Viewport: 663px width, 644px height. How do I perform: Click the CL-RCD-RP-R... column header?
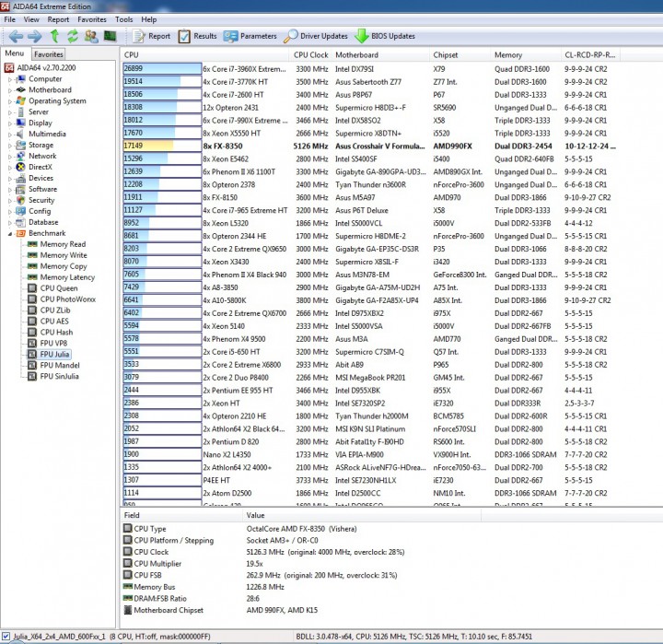click(x=590, y=55)
